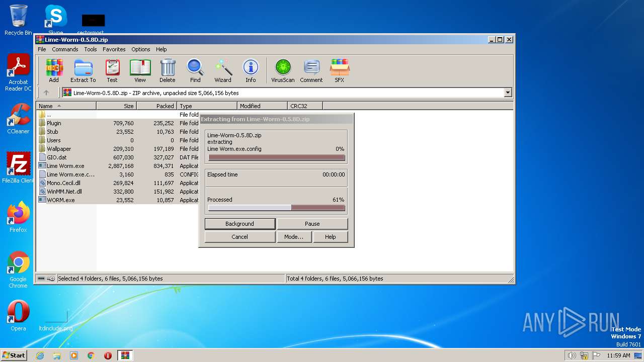Image resolution: width=644 pixels, height=362 pixels.
Task: Click the Delete trash icon
Action: pyautogui.click(x=168, y=70)
